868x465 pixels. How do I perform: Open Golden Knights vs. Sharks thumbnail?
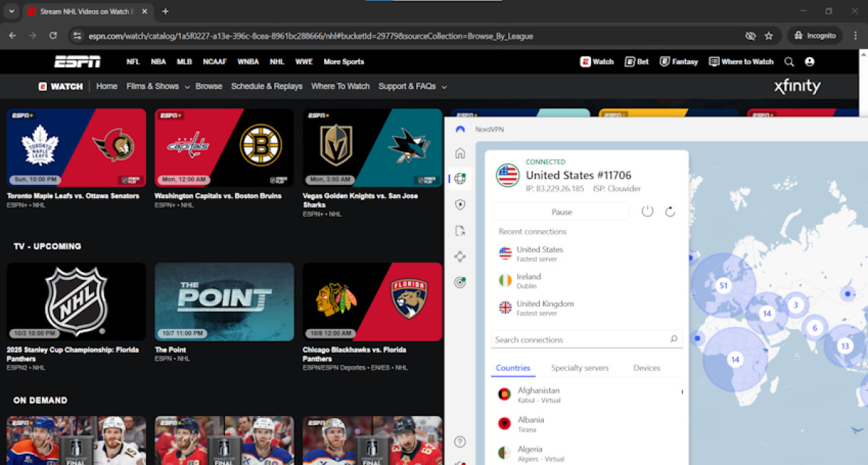[x=373, y=148]
